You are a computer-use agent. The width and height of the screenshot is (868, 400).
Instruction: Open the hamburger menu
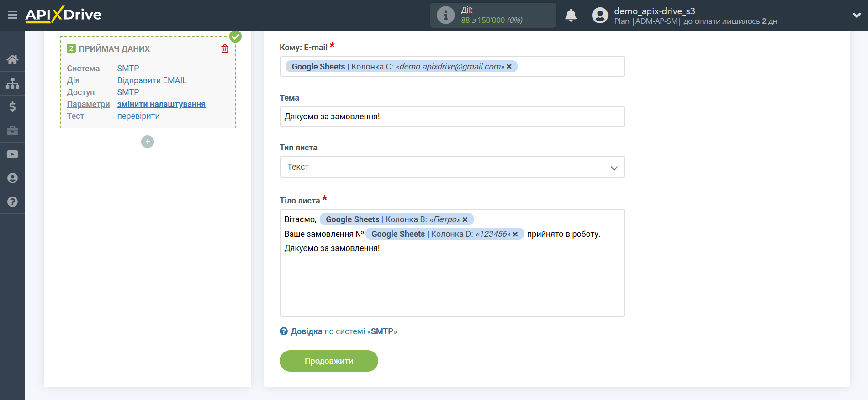coord(12,15)
